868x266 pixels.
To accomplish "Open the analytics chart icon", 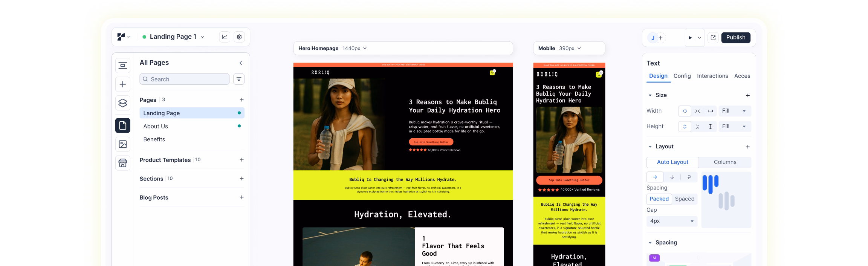I will point(225,37).
